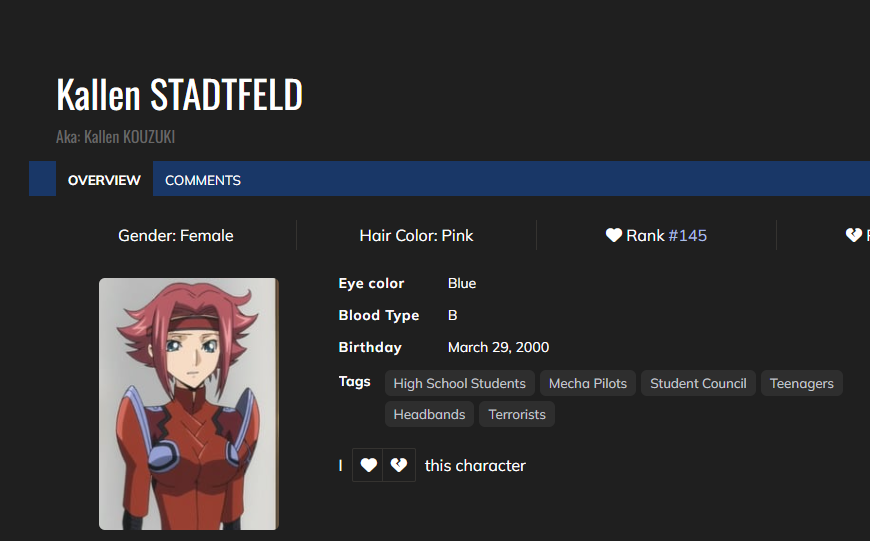Viewport: 870px width, 541px height.
Task: Open the Terrorists tag
Action: 517,414
